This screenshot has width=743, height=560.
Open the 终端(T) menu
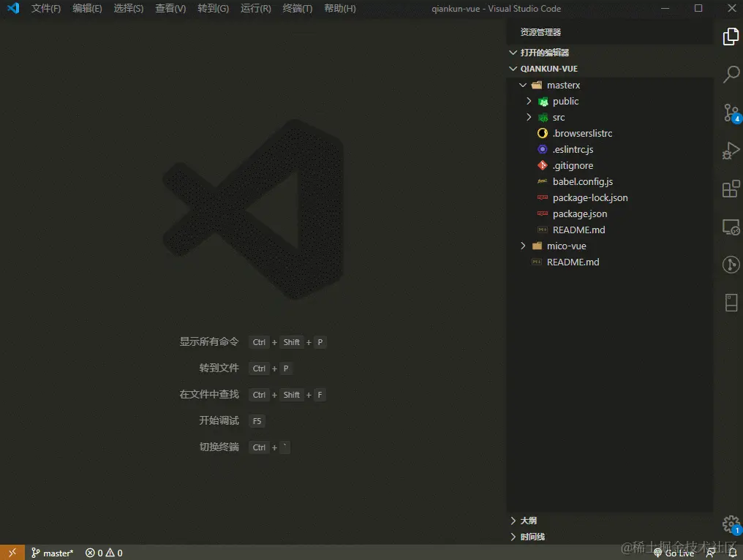tap(298, 9)
